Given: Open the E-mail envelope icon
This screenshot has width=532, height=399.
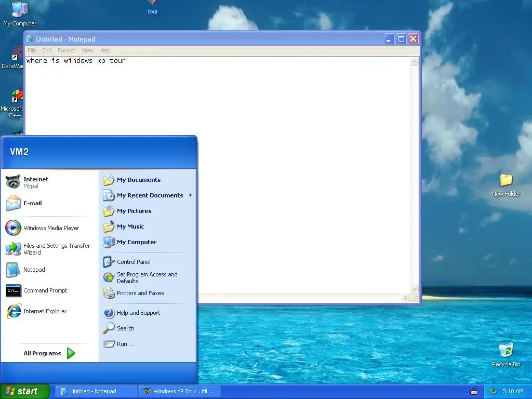Looking at the screenshot, I should click(13, 203).
